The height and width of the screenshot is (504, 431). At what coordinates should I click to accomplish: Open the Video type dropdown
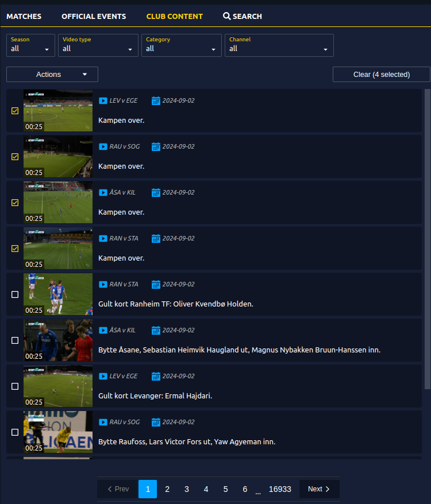click(98, 45)
